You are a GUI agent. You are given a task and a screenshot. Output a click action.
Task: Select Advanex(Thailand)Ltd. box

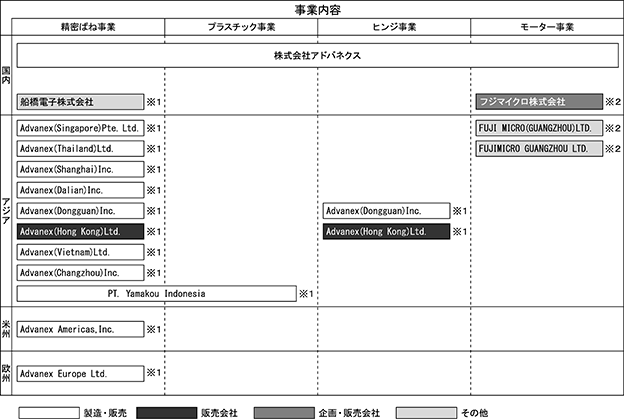(80, 149)
